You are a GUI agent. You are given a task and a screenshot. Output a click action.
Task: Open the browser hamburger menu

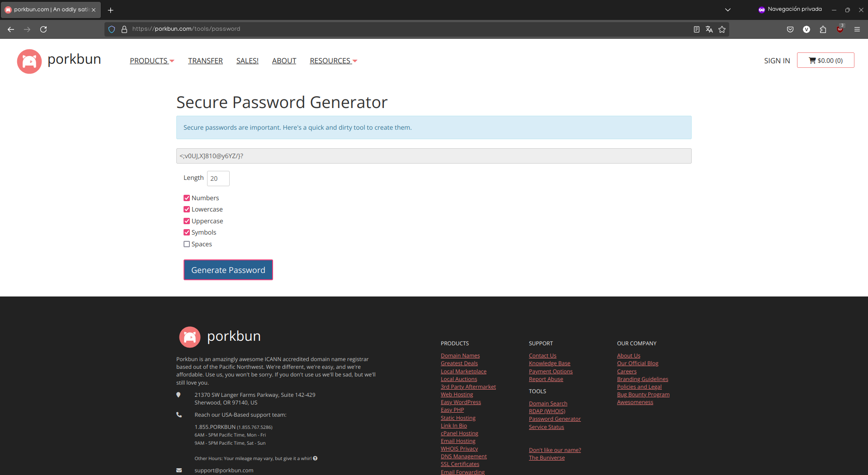tap(857, 29)
